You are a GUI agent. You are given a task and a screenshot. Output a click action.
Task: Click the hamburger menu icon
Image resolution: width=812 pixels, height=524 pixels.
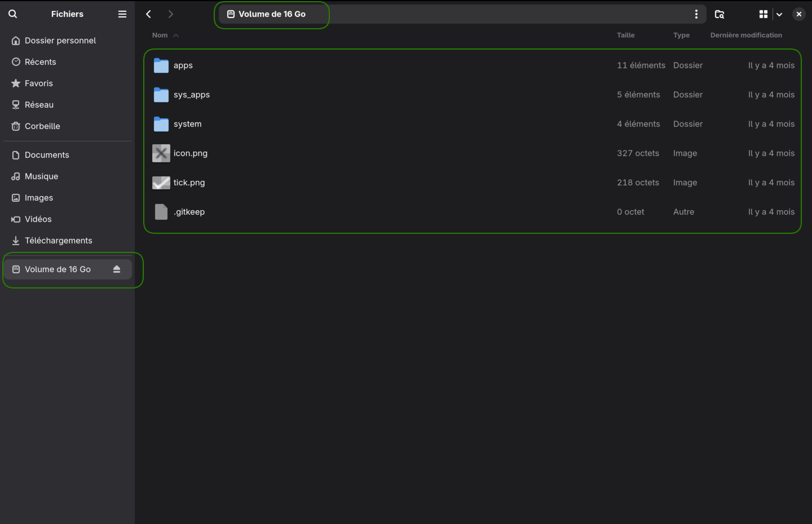(x=122, y=14)
